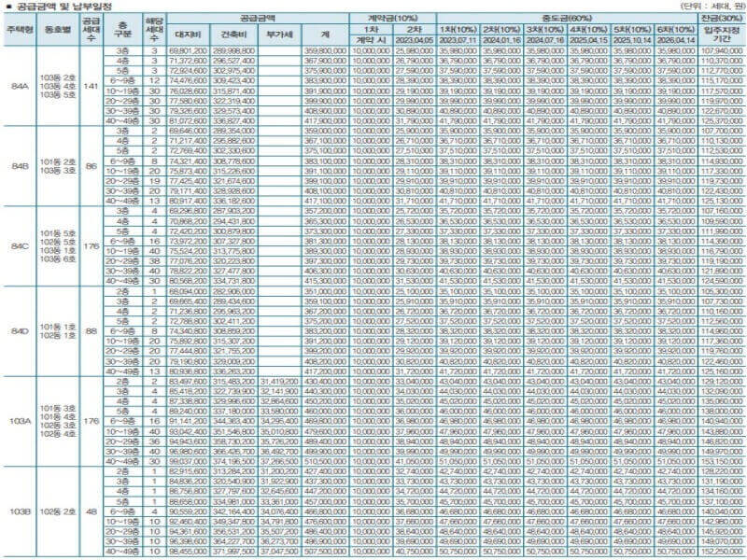Click the '3차(10%)' installment header
Viewport: 747px width, 560px height.
(545, 30)
